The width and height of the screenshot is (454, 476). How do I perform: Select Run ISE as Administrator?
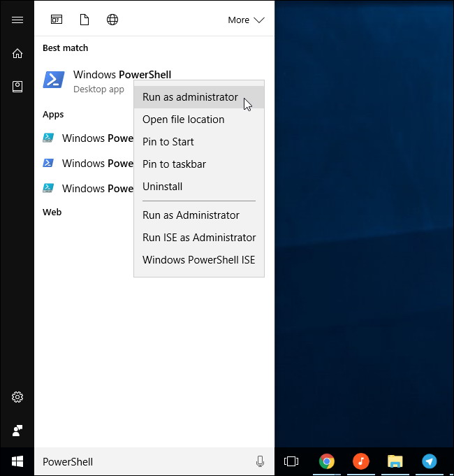coord(199,238)
